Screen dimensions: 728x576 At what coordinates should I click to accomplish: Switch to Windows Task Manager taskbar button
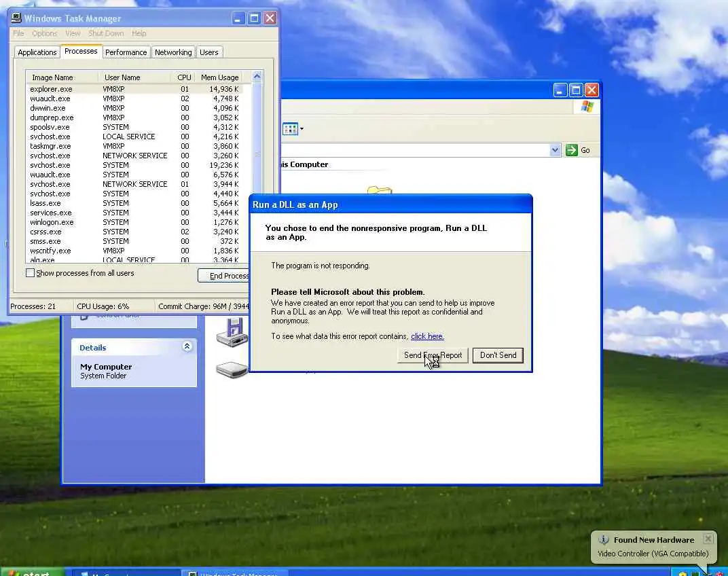234,573
